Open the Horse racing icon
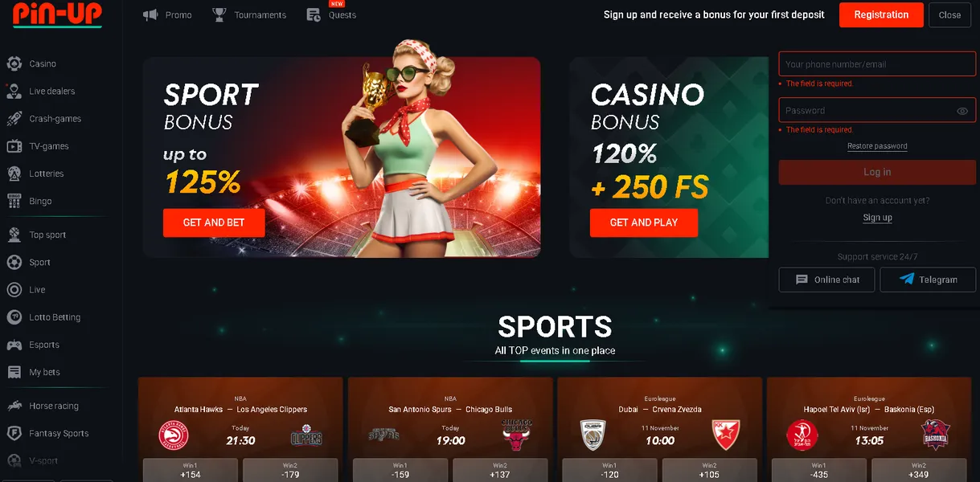The height and width of the screenshot is (482, 980). tap(14, 406)
